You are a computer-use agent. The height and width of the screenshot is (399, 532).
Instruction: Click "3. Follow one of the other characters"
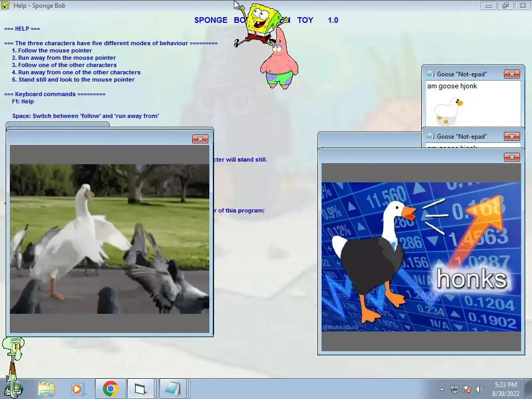click(64, 65)
